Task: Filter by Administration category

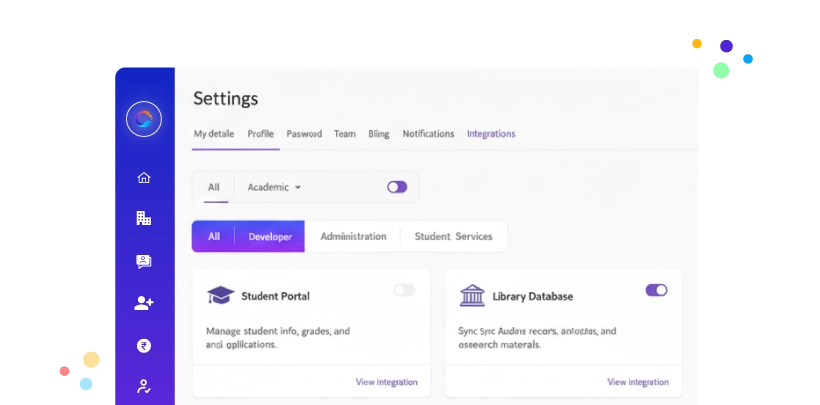Action: 353,237
